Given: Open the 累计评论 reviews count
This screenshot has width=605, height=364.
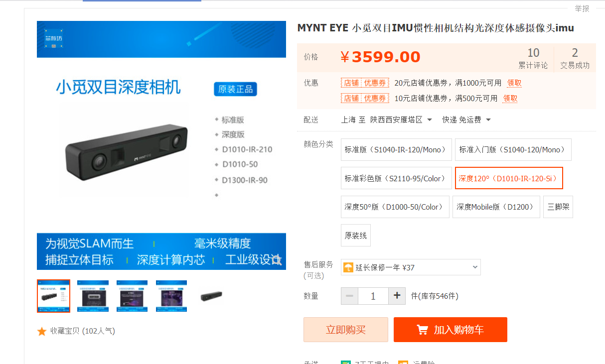Looking at the screenshot, I should pyautogui.click(x=533, y=59).
